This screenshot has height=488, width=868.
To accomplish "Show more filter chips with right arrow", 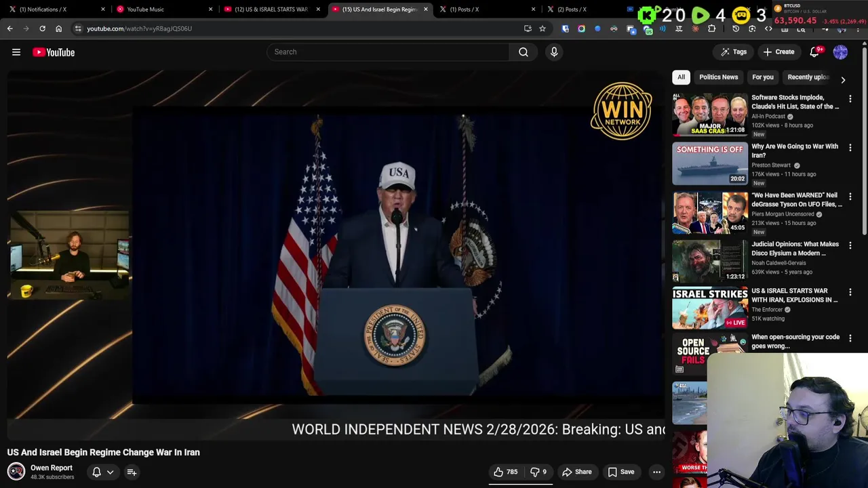I will tap(843, 79).
